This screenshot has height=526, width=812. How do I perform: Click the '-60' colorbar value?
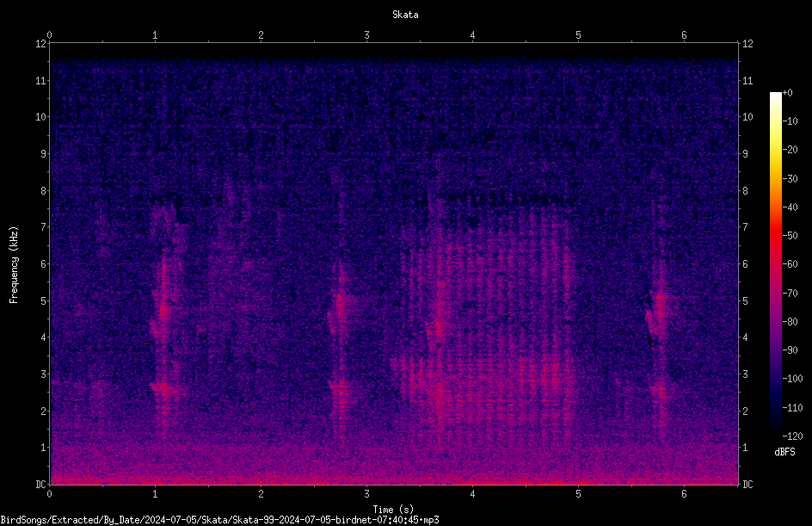pyautogui.click(x=790, y=264)
